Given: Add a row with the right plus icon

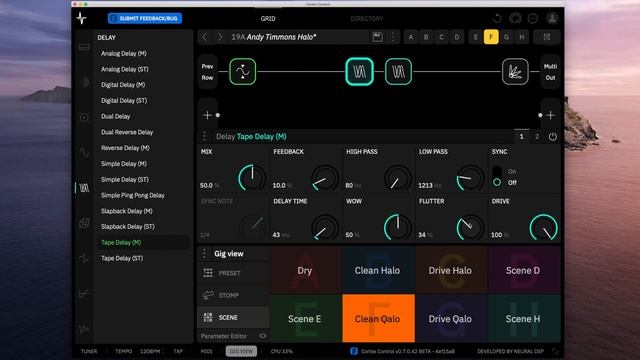Looking at the screenshot, I should pos(551,115).
